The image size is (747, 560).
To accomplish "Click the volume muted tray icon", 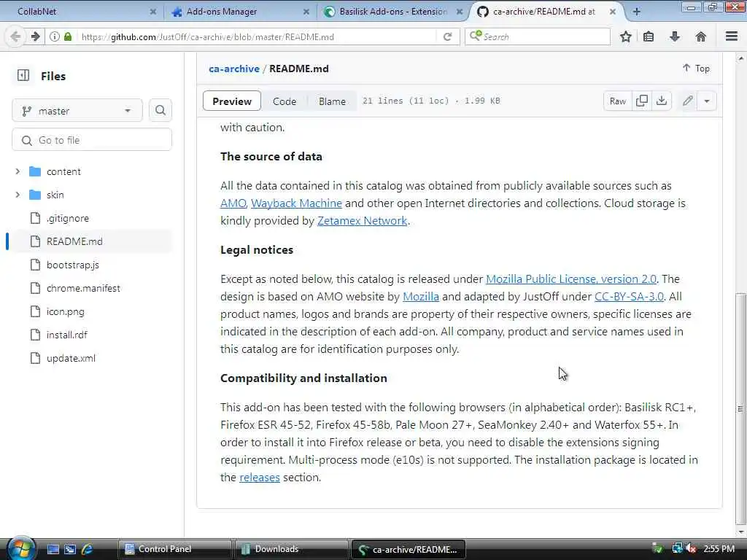I will pos(691,548).
